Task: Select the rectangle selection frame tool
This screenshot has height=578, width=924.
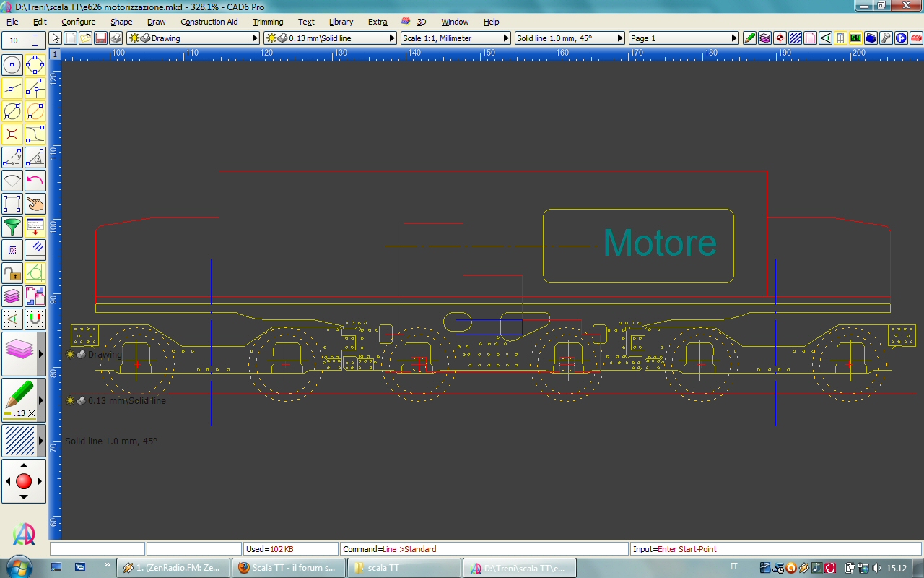Action: click(x=12, y=204)
